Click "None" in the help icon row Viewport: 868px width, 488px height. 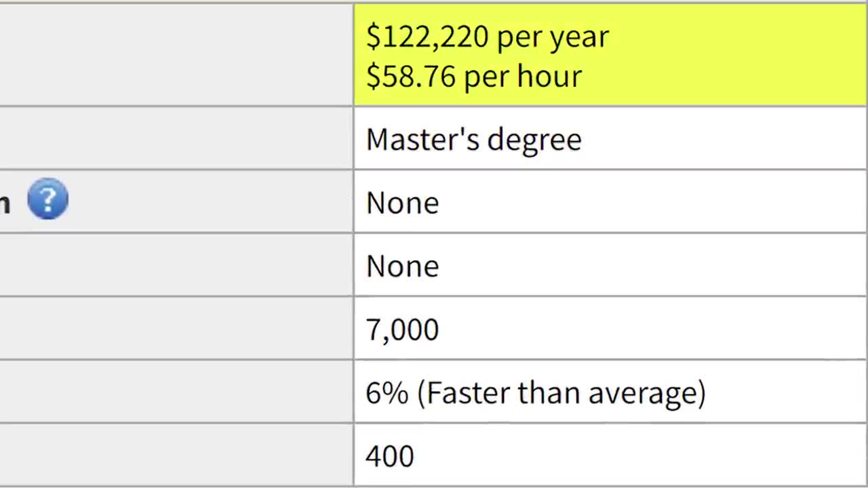coord(402,203)
